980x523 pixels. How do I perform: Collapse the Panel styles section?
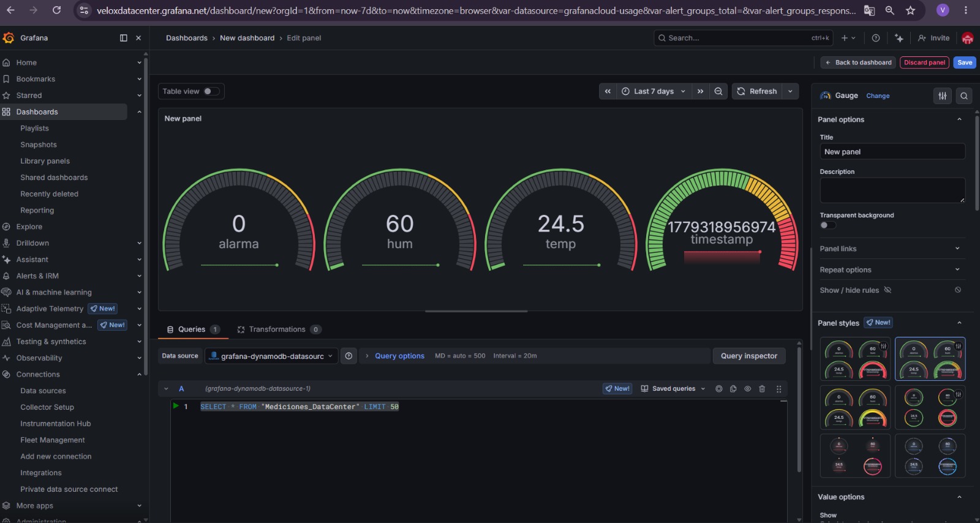coord(959,323)
